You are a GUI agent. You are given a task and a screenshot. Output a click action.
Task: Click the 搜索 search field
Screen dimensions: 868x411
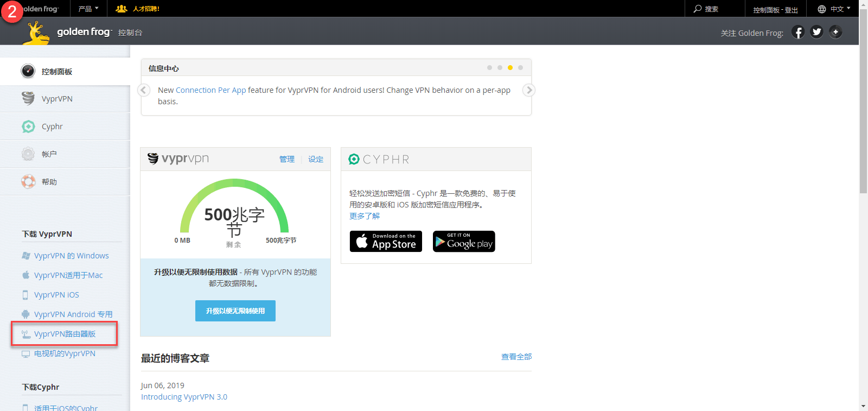pyautogui.click(x=712, y=9)
